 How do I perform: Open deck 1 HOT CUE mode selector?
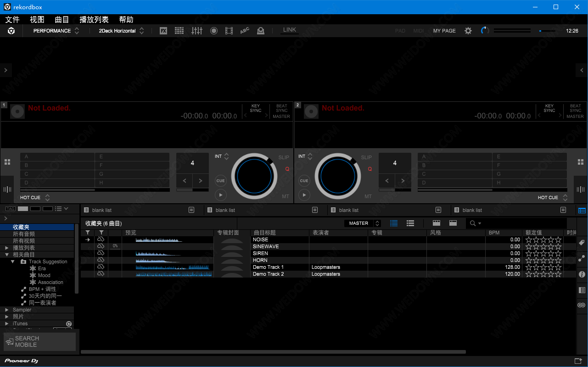coord(35,198)
